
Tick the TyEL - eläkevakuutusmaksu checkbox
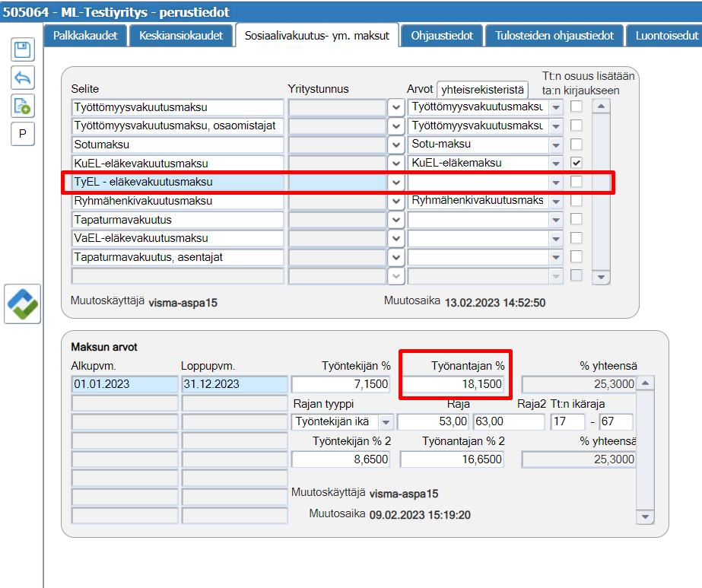577,182
